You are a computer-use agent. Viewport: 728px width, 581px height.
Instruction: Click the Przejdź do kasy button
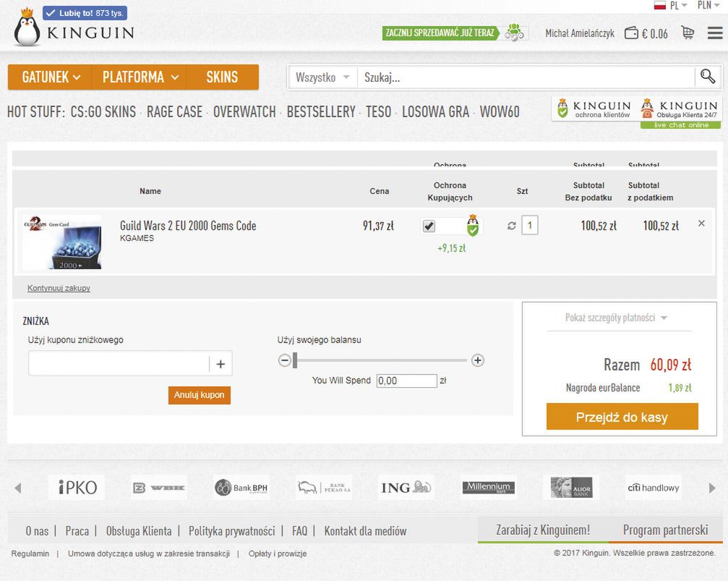[622, 417]
